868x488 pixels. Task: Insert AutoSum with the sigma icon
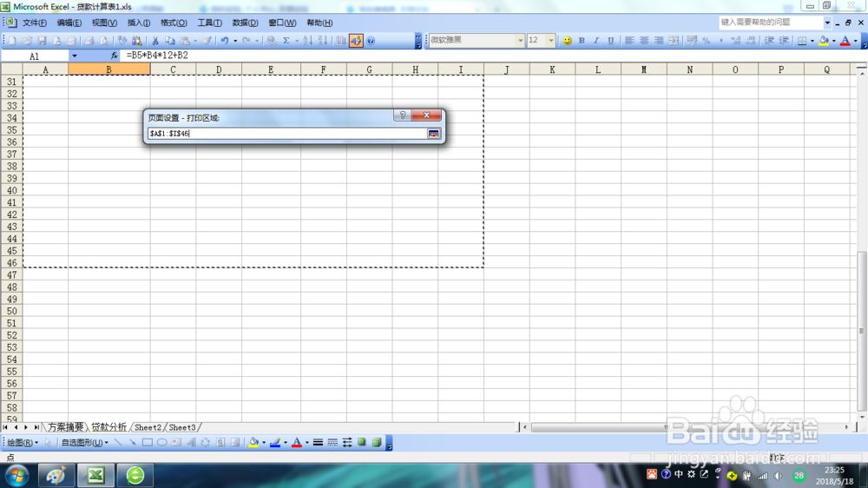286,41
